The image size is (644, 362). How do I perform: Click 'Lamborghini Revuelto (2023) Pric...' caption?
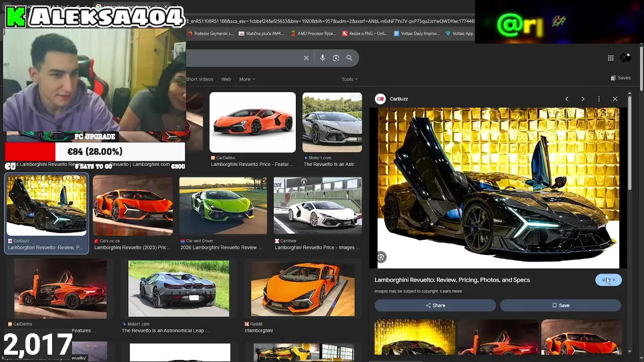coord(132,247)
